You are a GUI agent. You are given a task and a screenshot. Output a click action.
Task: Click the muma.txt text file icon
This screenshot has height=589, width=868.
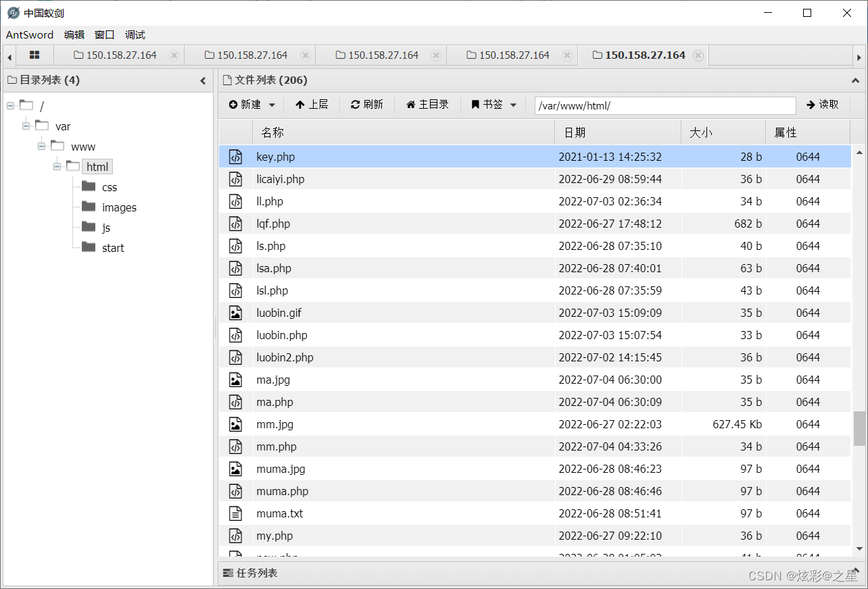click(x=235, y=513)
